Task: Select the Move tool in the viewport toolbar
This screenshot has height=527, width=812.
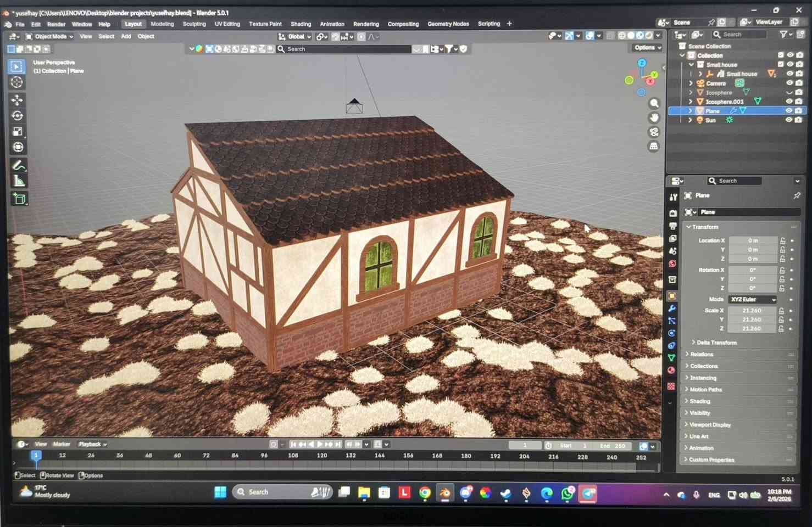Action: [18, 100]
